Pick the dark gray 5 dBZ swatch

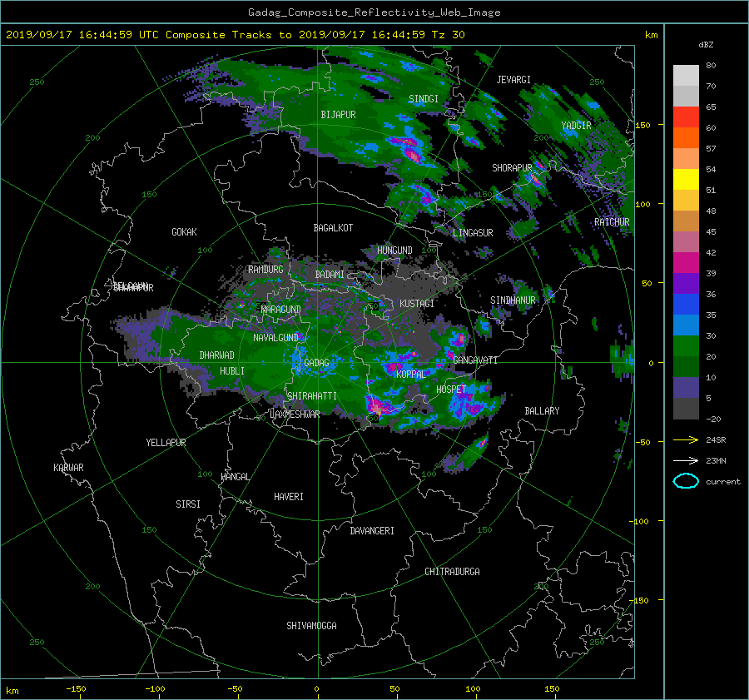[x=686, y=408]
